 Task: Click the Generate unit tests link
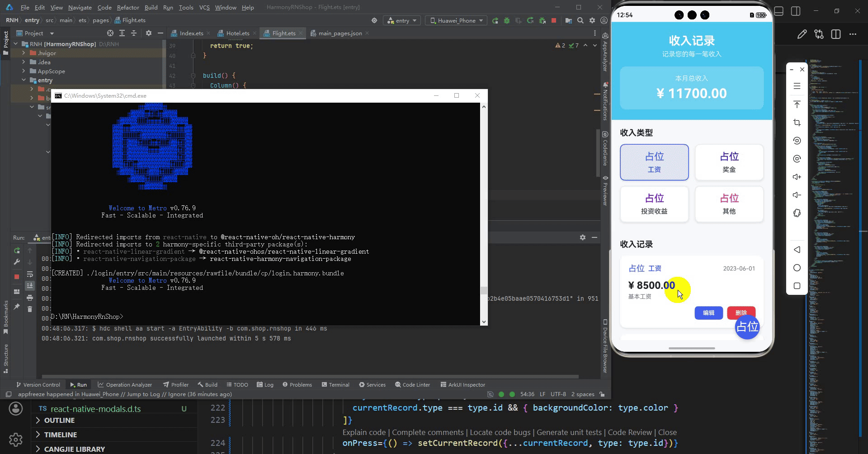pos(569,432)
